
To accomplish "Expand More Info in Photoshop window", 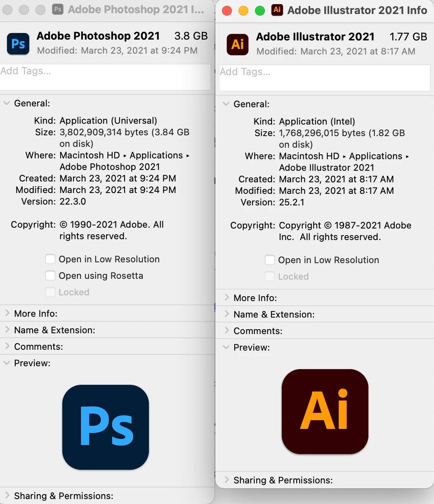I will point(7,313).
